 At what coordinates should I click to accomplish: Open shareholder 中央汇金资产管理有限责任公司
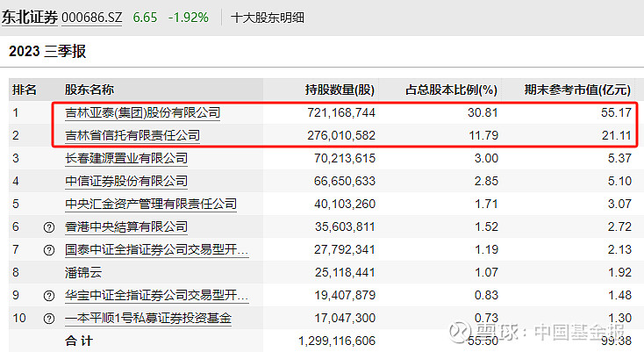[x=151, y=205]
